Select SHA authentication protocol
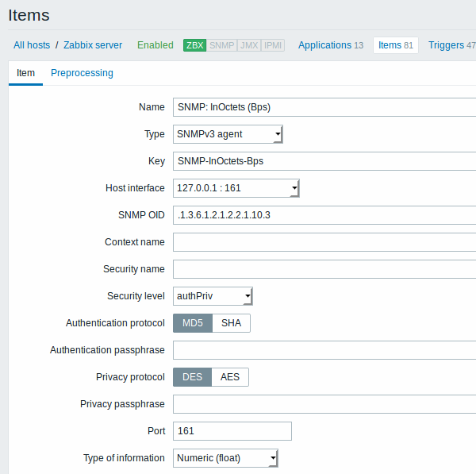This screenshot has height=474, width=476. pos(231,323)
